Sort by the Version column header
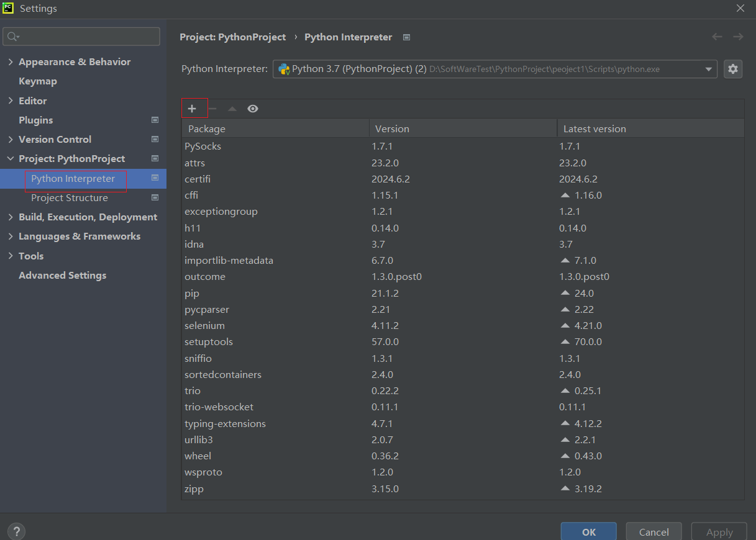The height and width of the screenshot is (540, 756). (x=463, y=128)
